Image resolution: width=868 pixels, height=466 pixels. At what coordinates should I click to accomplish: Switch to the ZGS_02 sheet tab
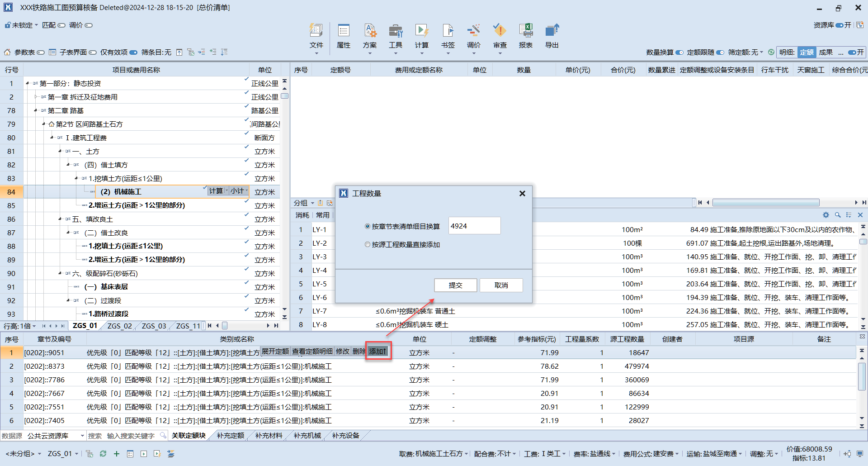coord(120,326)
